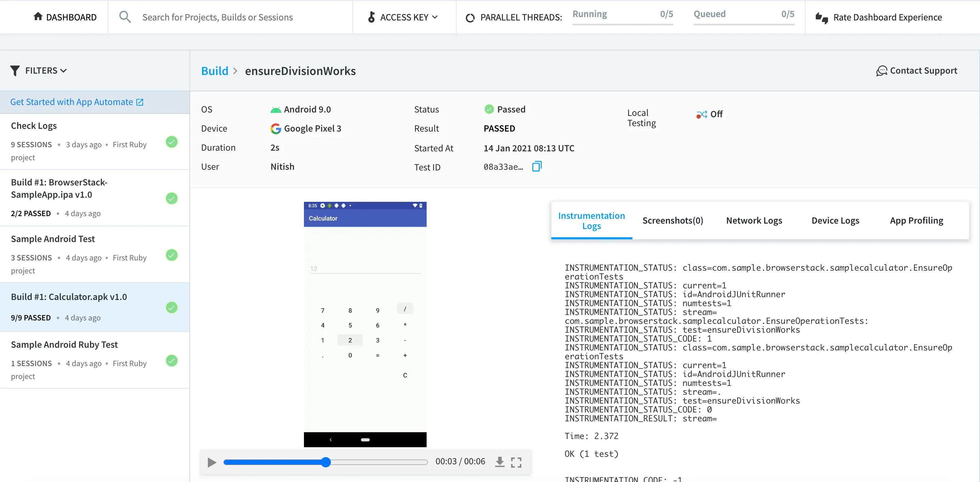Click the video progress slider handle
This screenshot has width=980, height=482.
tap(326, 462)
